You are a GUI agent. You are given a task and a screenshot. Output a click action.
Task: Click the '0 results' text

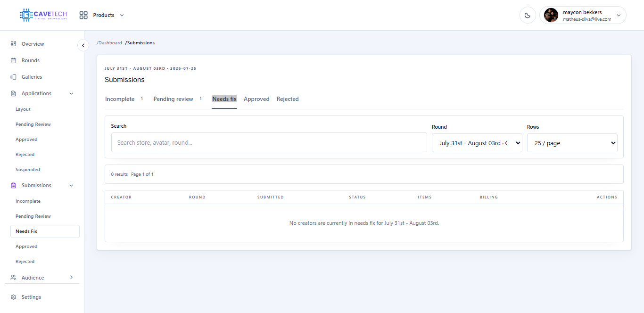tap(119, 174)
